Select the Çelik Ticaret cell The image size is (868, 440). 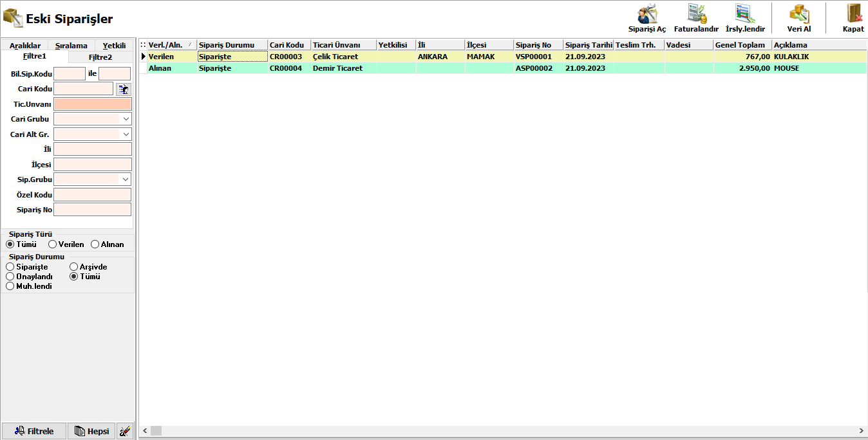coord(344,57)
